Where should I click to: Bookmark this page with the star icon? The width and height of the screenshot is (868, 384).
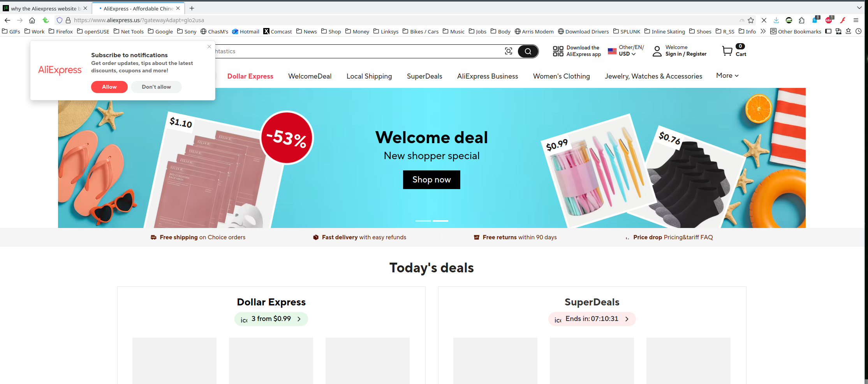[751, 20]
